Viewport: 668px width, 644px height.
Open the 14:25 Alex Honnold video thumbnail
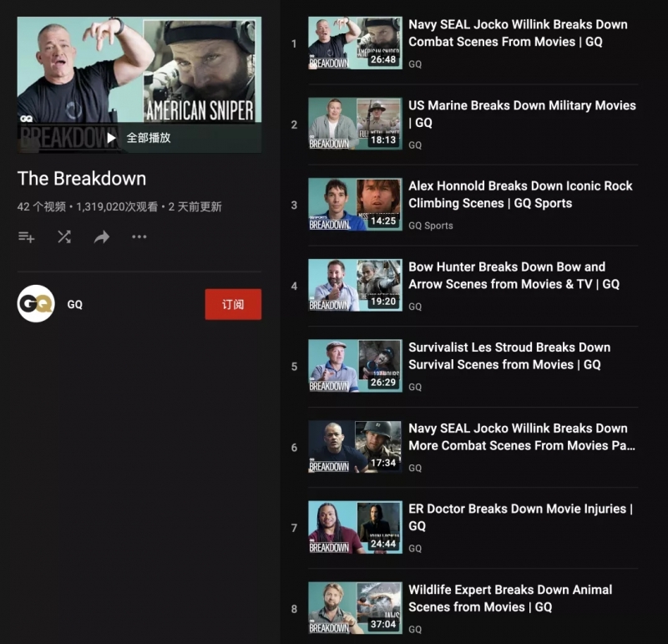(x=356, y=205)
